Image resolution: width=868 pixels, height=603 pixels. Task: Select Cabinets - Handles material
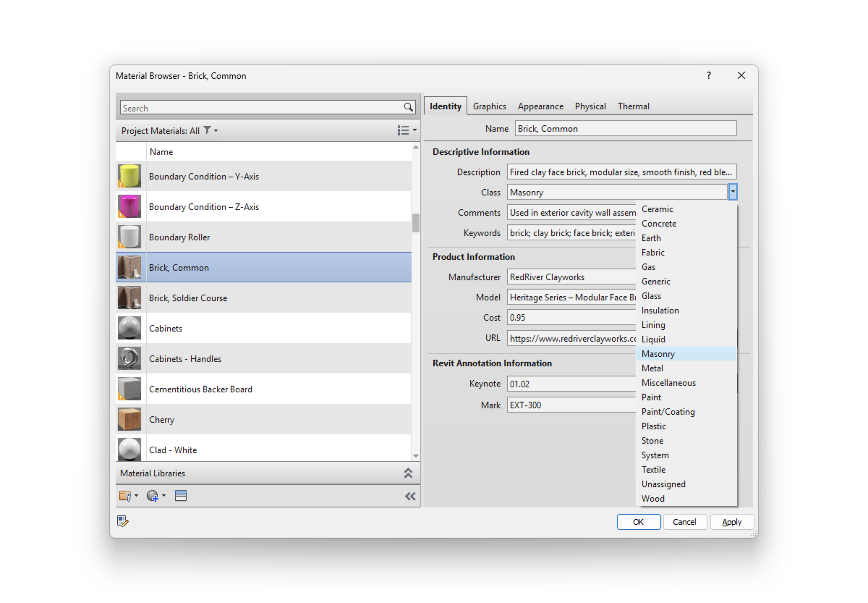(x=263, y=359)
